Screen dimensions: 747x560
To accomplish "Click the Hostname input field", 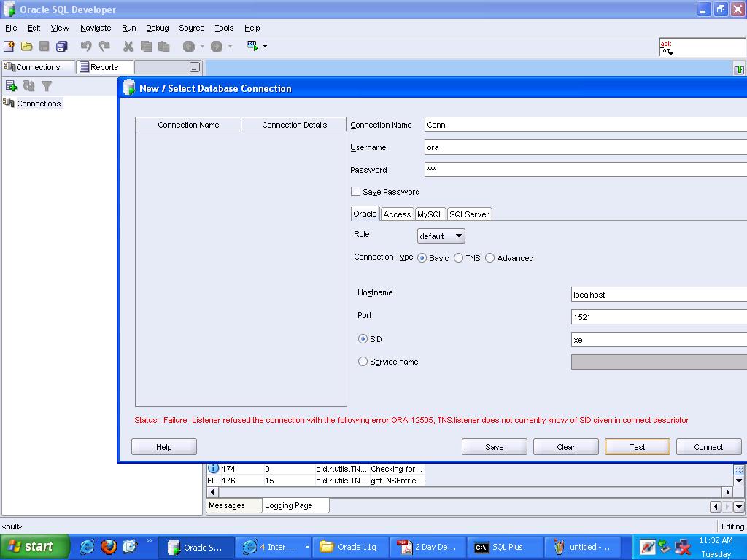I will pos(657,295).
